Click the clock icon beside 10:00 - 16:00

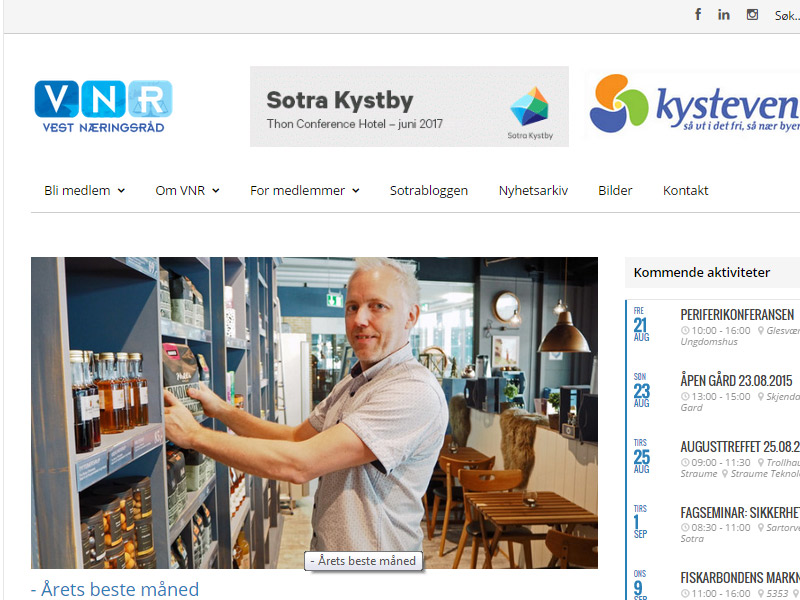685,331
